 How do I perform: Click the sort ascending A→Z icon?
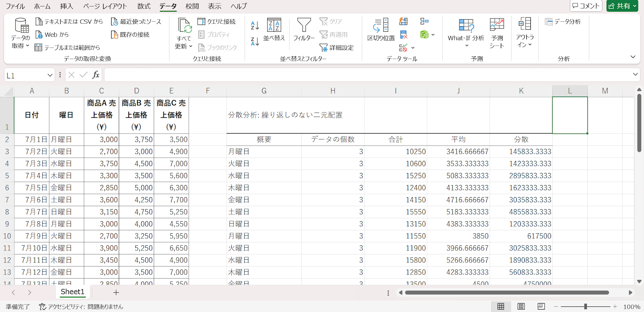[x=255, y=25]
